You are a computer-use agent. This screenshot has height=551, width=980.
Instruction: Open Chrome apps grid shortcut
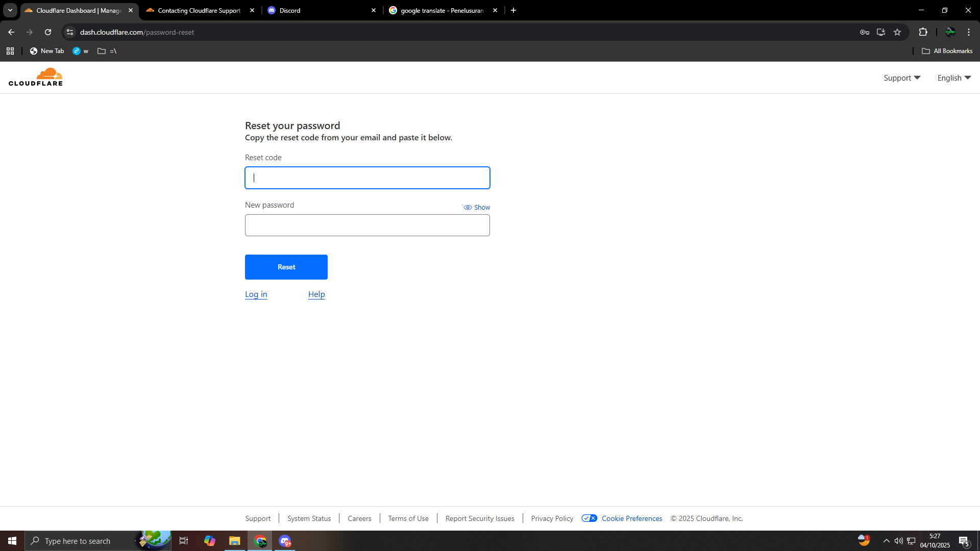[x=10, y=51]
